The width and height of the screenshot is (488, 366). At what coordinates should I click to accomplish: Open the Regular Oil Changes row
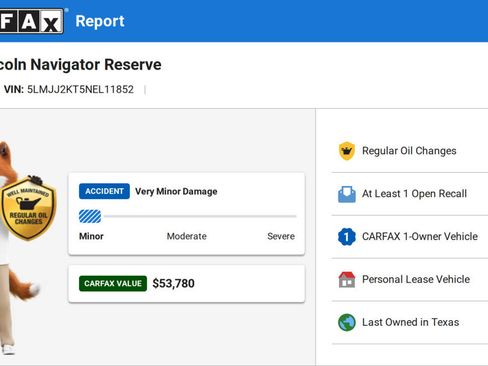(x=410, y=151)
